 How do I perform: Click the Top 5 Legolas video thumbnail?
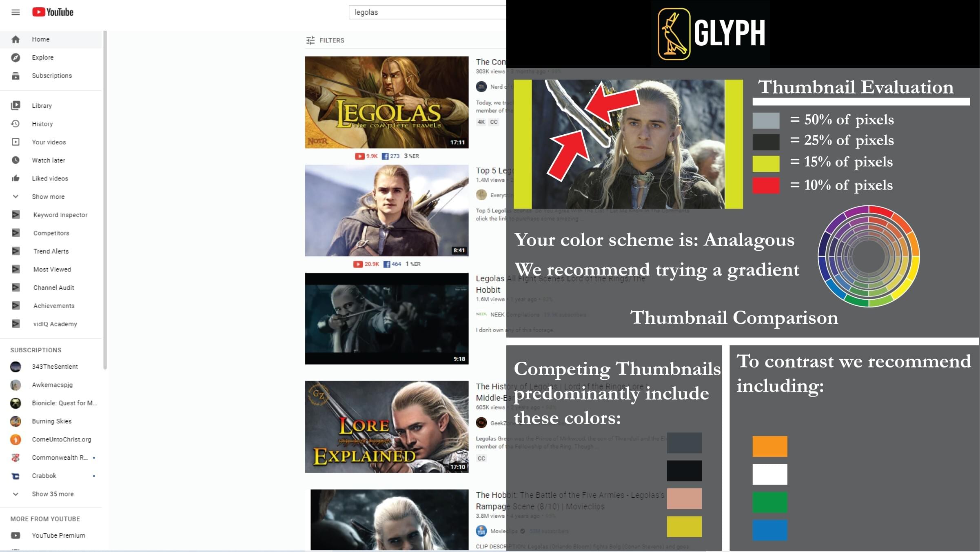(387, 210)
